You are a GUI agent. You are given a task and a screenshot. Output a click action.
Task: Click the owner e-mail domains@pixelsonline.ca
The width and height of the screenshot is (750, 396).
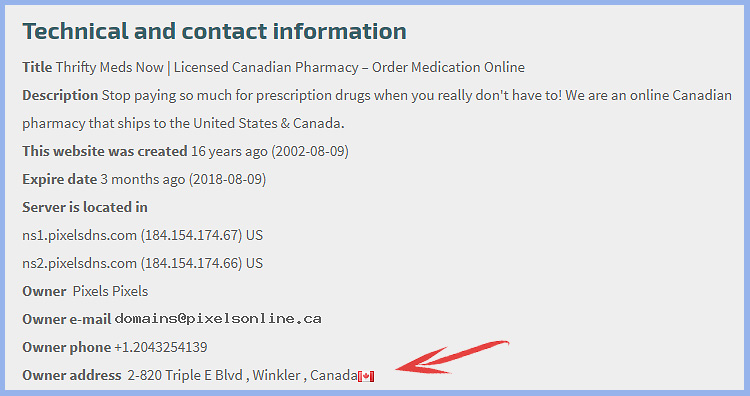218,319
